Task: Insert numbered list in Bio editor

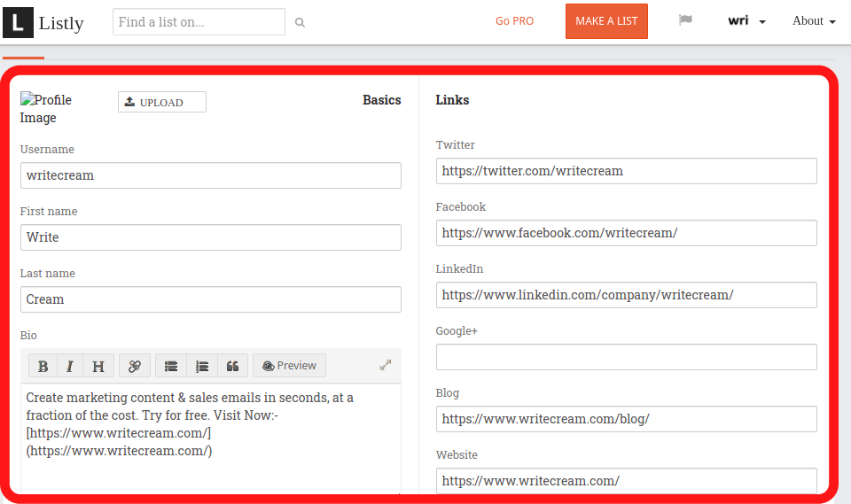Action: pyautogui.click(x=202, y=366)
